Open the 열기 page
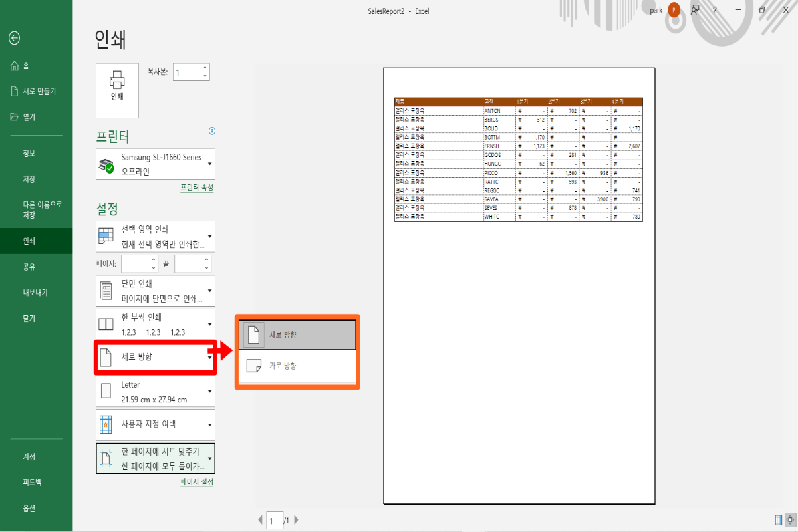Image resolution: width=798 pixels, height=532 pixels. 36,116
